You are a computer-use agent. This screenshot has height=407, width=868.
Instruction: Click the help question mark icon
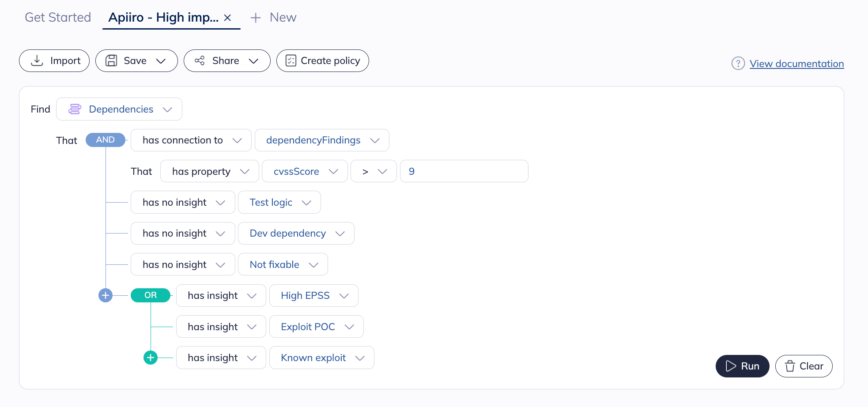[x=738, y=64]
